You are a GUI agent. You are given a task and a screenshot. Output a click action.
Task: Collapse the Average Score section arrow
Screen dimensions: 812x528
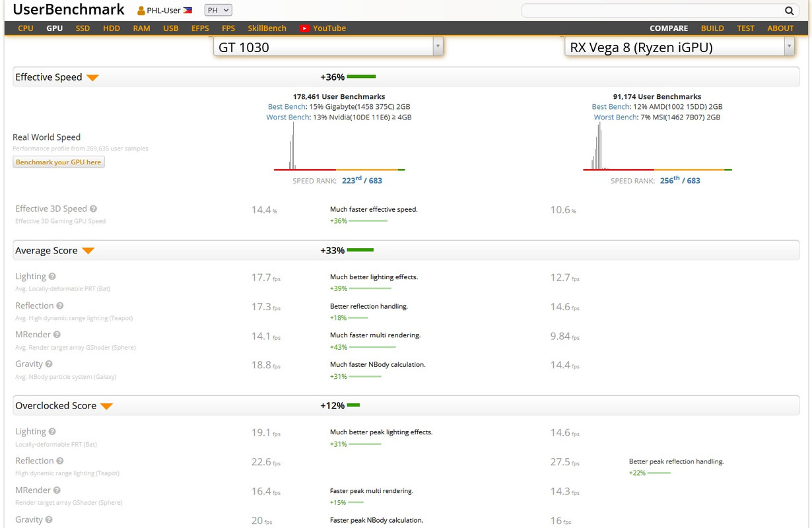pos(88,251)
